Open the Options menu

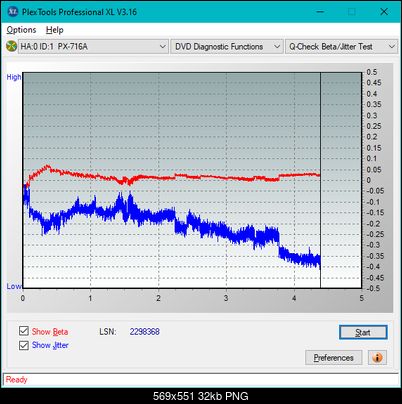pyautogui.click(x=21, y=30)
